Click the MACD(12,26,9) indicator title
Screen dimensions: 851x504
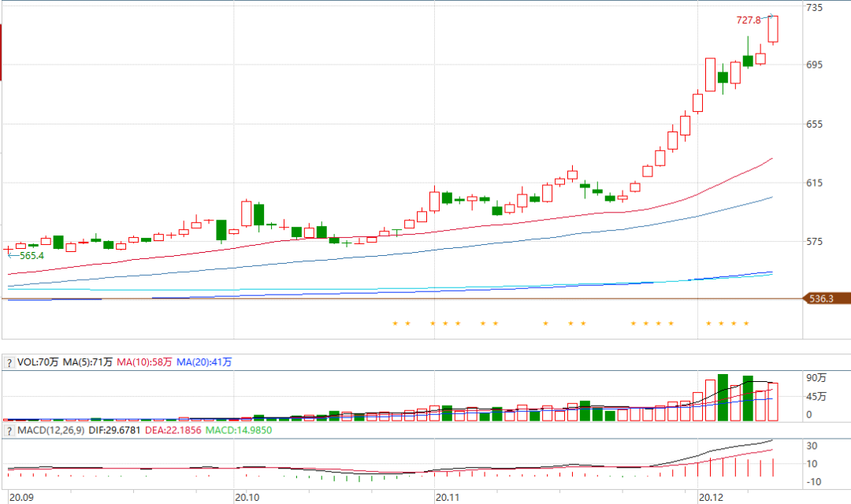[51, 430]
